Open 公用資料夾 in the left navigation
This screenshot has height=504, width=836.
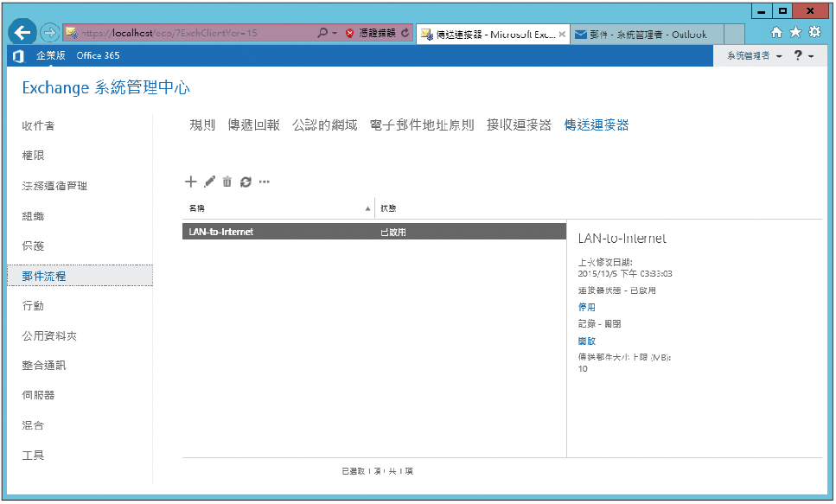tap(49, 336)
